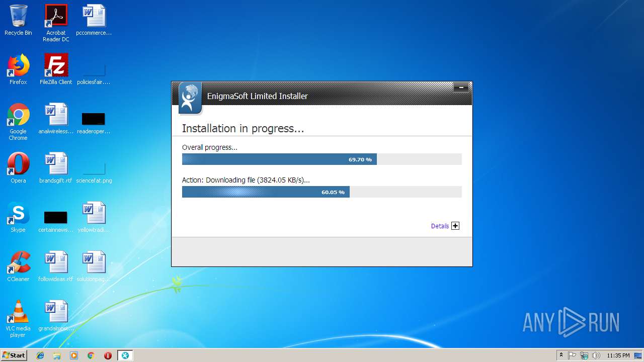Click the Chrome taskbar icon

click(91, 355)
